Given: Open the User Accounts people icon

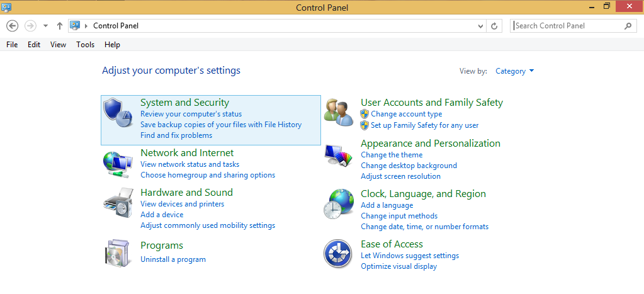Looking at the screenshot, I should [339, 113].
